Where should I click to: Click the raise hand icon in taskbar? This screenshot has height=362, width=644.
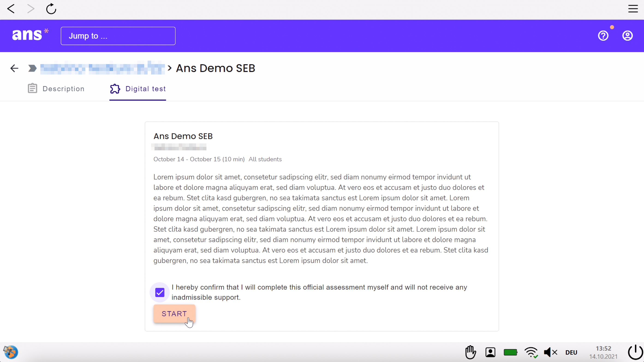click(x=471, y=352)
